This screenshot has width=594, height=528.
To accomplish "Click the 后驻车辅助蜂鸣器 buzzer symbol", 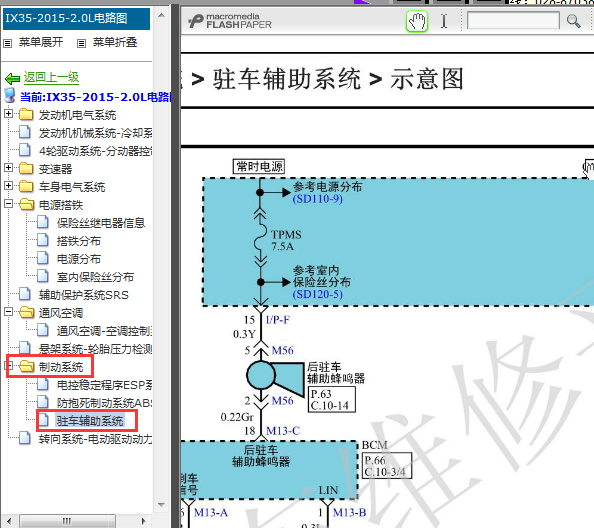I will click(275, 379).
